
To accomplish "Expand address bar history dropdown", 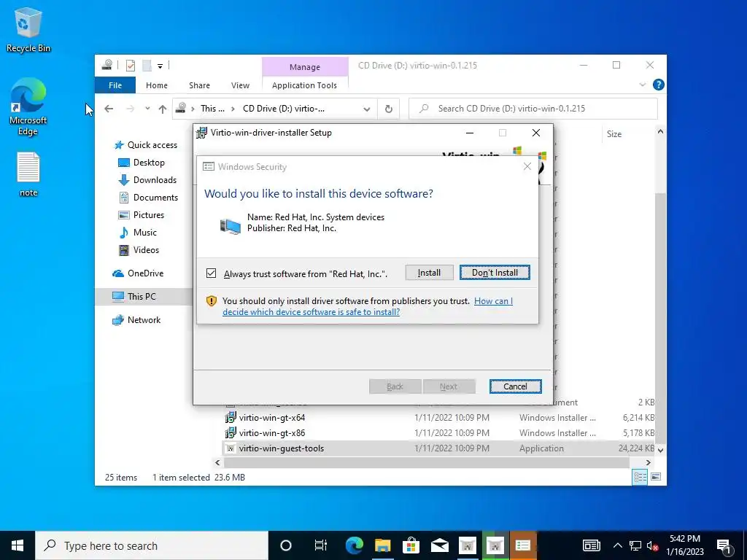I will tap(366, 109).
